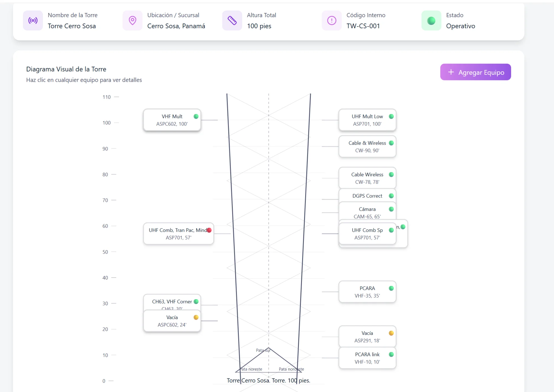Select the UHF Comb Sp ASP701 card
554x392 pixels.
tap(367, 234)
